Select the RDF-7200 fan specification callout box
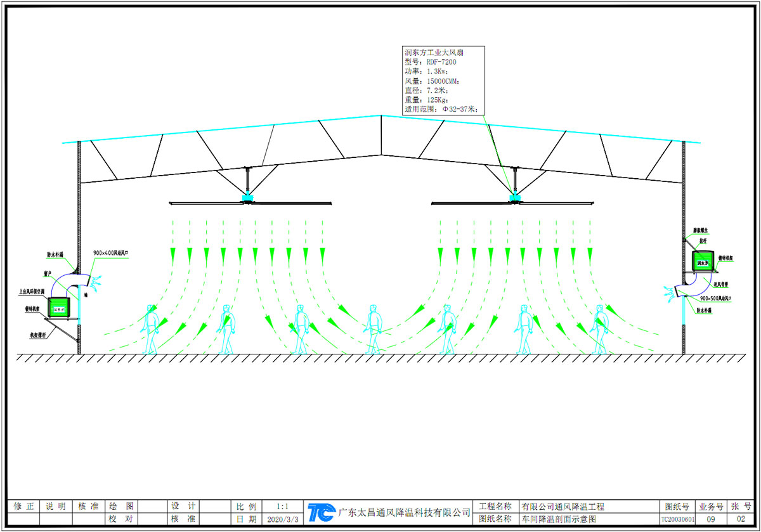Viewport: 761px width, 532px height. [443, 80]
